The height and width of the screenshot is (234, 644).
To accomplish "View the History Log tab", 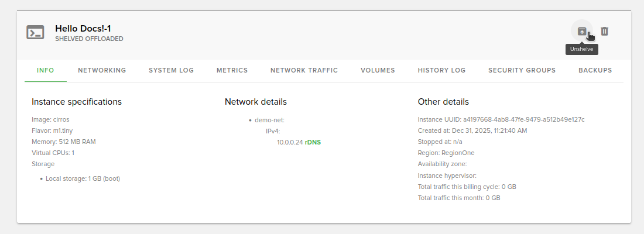I will coord(441,70).
